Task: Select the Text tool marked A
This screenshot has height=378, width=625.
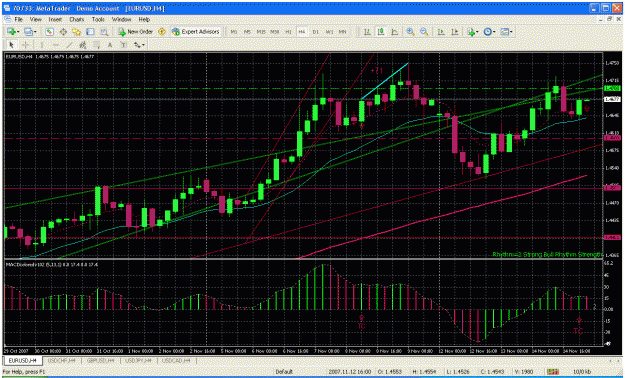Action: 110,45
